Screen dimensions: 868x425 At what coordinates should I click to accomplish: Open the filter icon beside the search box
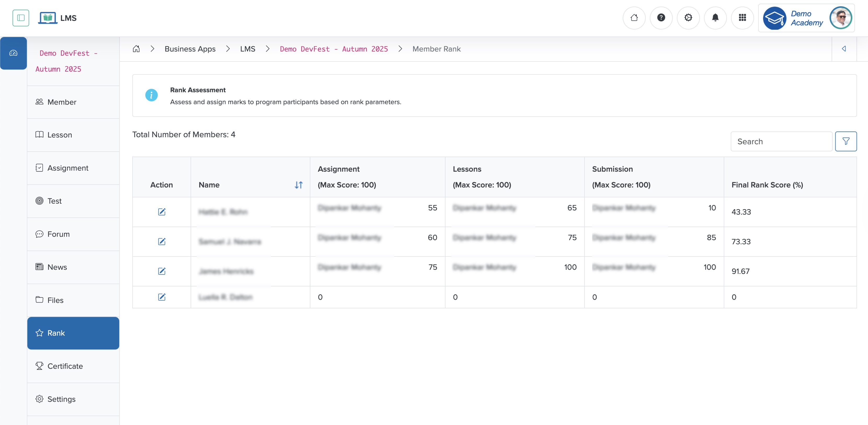click(846, 141)
